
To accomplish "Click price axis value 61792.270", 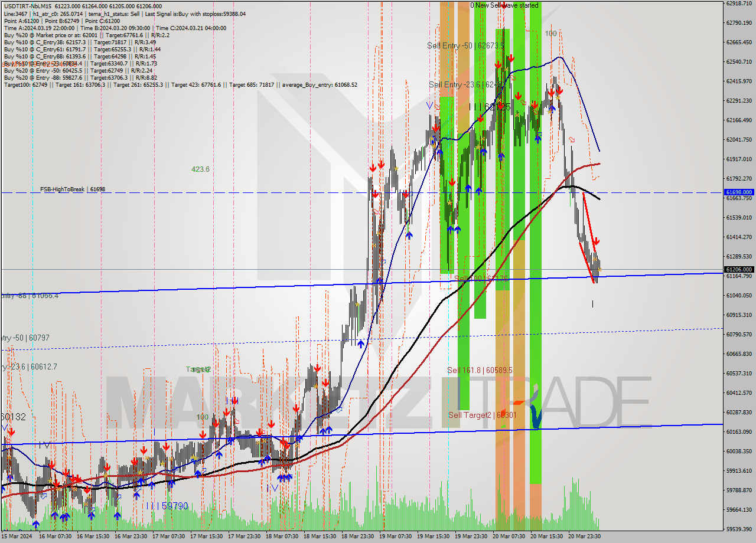I will pyautogui.click(x=738, y=179).
